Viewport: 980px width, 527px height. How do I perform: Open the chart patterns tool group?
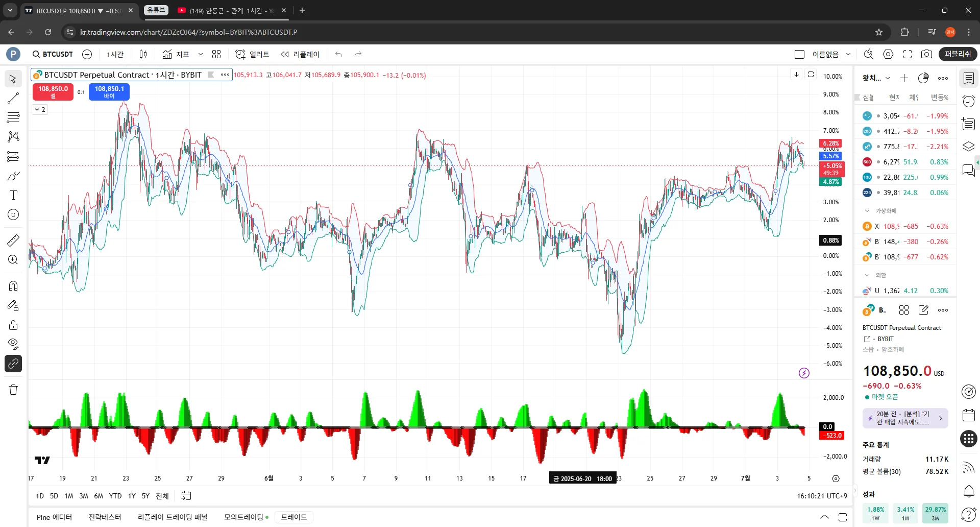[x=13, y=136]
